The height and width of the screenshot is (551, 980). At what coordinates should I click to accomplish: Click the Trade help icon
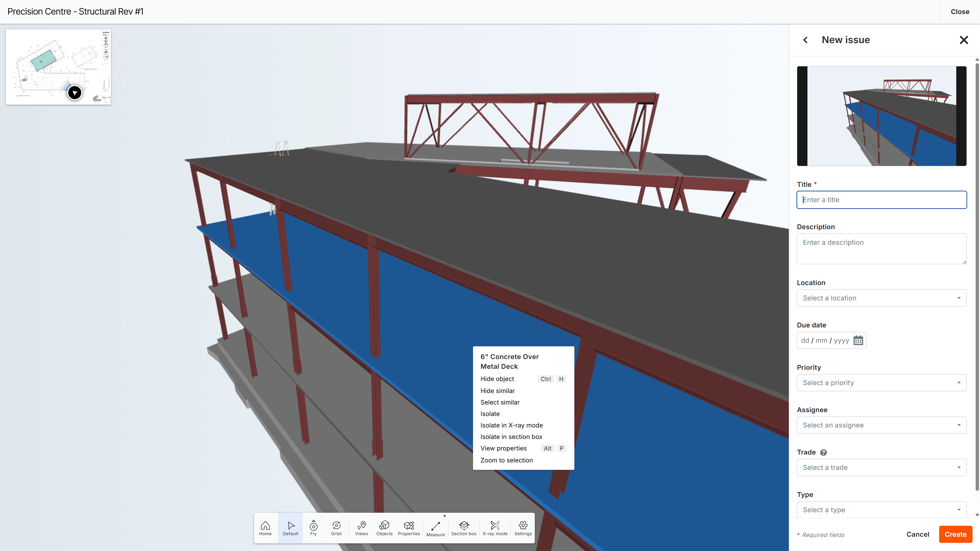824,452
